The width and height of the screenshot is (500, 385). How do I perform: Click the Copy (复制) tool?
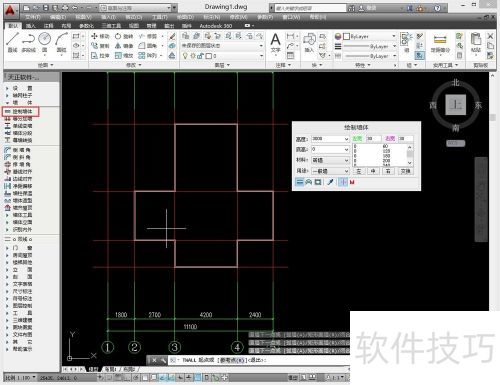click(100, 46)
